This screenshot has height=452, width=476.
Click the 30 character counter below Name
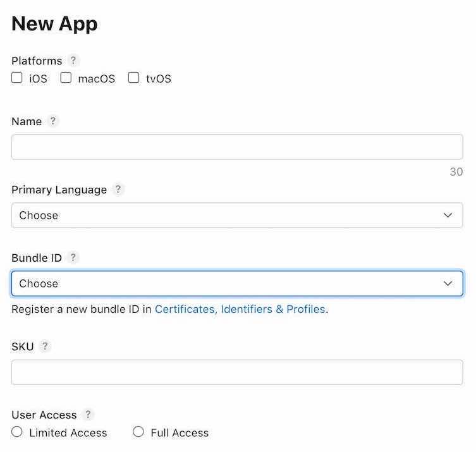click(456, 172)
